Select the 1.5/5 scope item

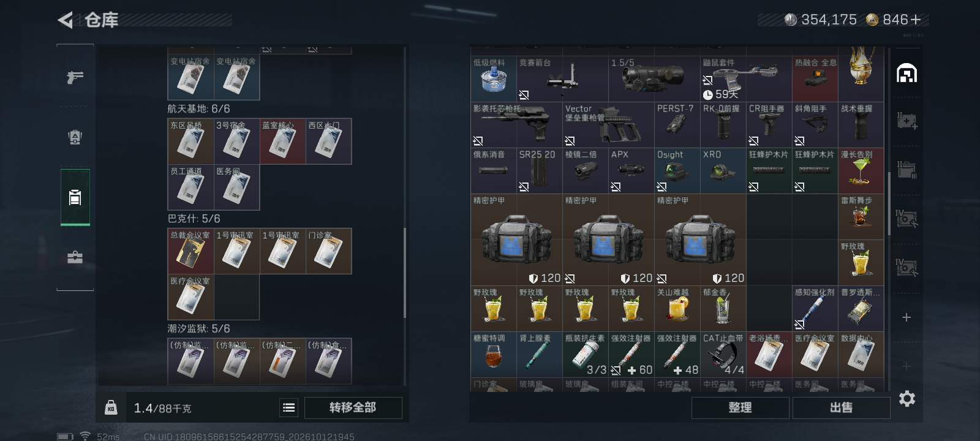pyautogui.click(x=654, y=78)
